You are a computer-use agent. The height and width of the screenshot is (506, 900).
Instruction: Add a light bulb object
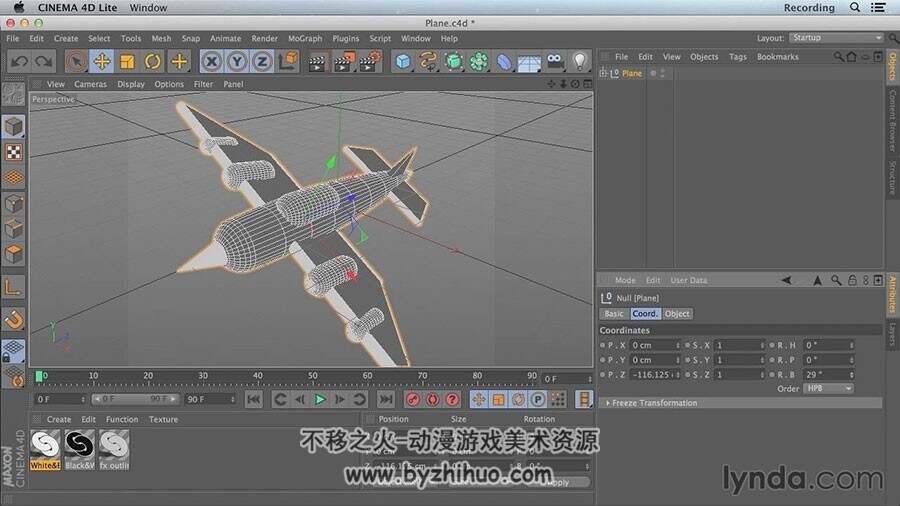(580, 61)
